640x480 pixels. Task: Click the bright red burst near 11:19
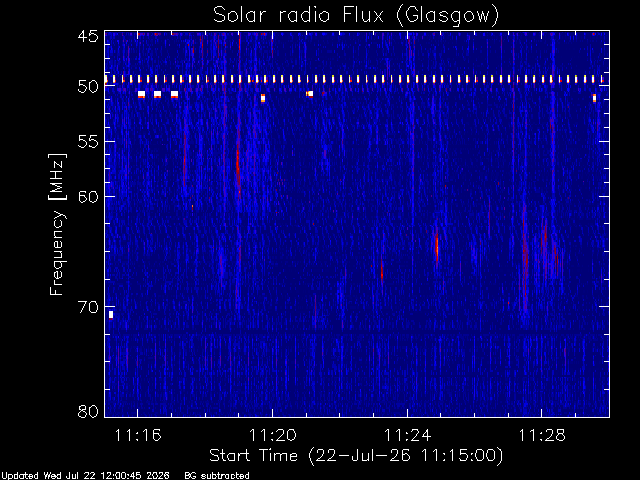pos(238,167)
